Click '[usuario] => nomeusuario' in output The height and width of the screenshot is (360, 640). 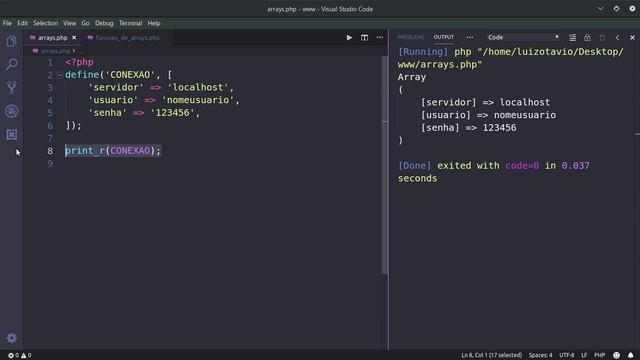(x=488, y=115)
